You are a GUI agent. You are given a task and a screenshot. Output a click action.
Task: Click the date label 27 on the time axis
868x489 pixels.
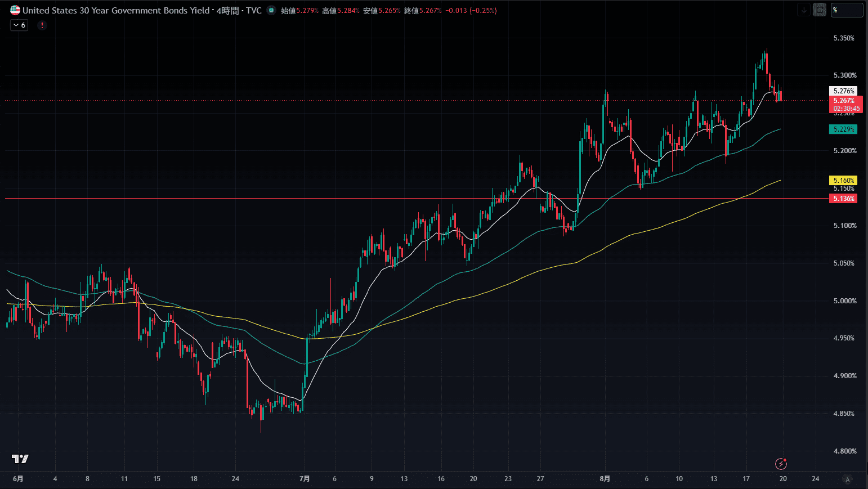tap(540, 479)
